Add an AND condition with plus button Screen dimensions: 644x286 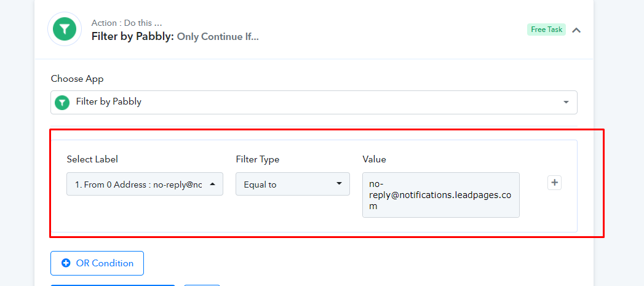pyautogui.click(x=554, y=183)
